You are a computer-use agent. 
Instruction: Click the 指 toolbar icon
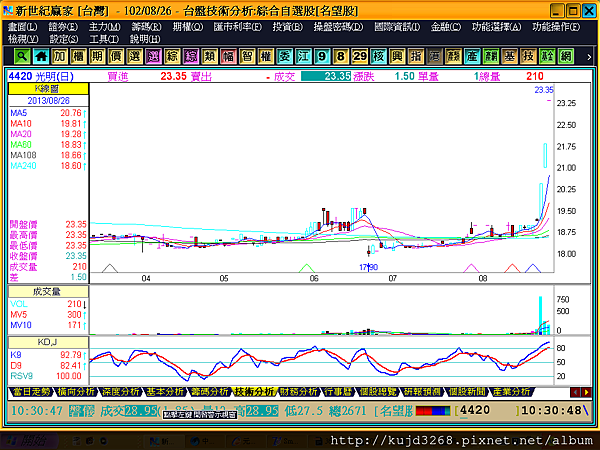coord(416,57)
